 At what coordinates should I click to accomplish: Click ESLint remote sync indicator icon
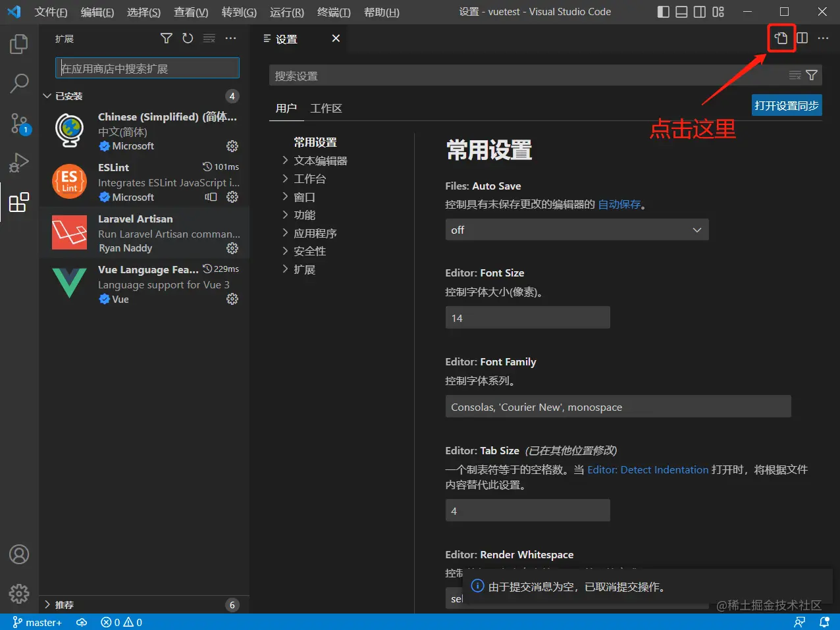point(211,197)
